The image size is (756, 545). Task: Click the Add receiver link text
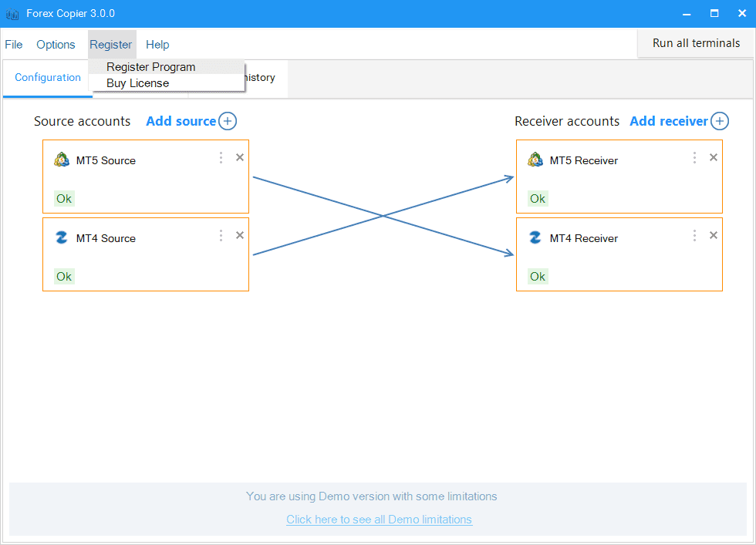click(x=669, y=121)
